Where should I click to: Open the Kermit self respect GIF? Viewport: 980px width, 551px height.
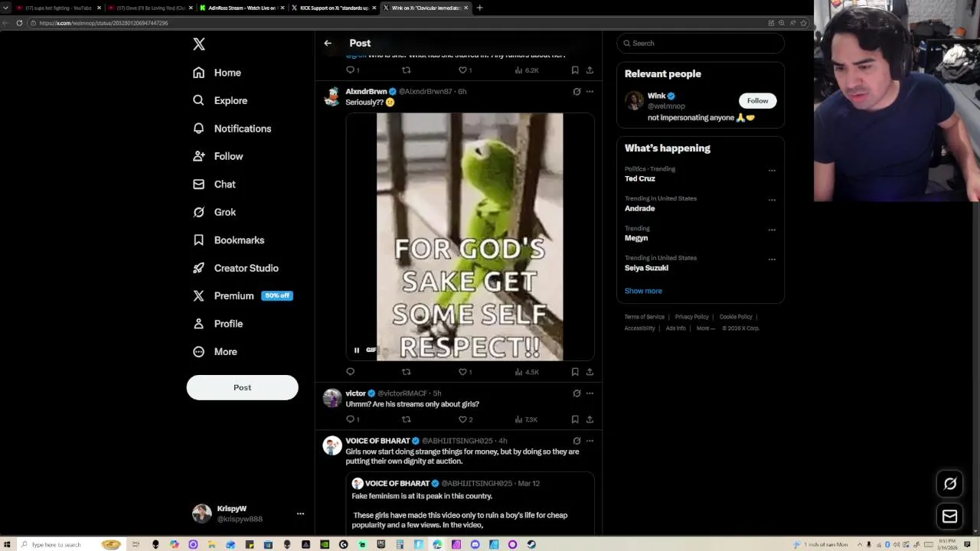470,237
